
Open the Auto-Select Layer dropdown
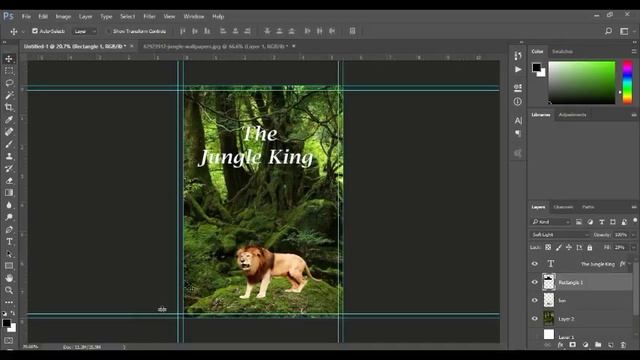(x=85, y=31)
